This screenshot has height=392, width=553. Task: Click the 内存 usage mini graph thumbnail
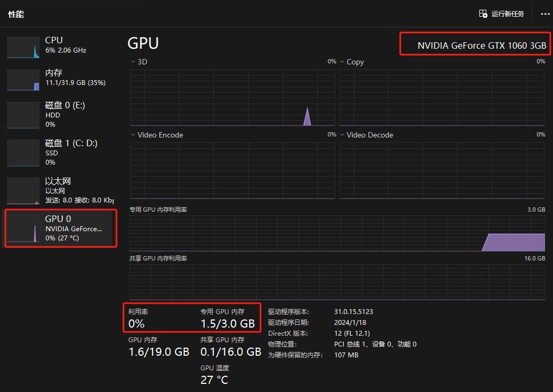23,80
